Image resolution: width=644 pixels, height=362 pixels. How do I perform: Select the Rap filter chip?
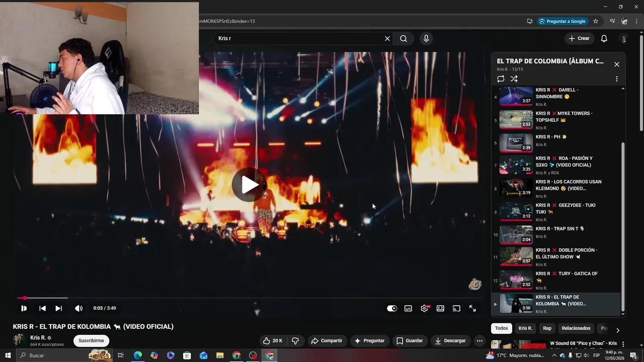pos(547,328)
